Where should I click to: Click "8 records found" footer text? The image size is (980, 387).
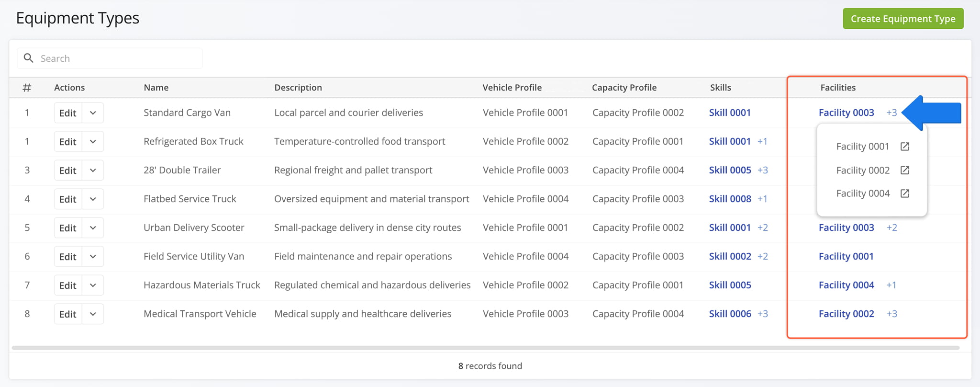(490, 366)
